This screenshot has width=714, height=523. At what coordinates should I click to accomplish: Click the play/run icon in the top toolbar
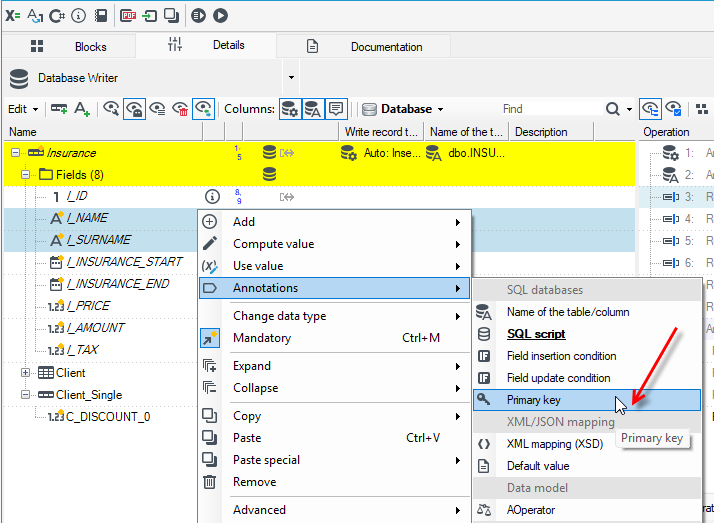tap(220, 16)
